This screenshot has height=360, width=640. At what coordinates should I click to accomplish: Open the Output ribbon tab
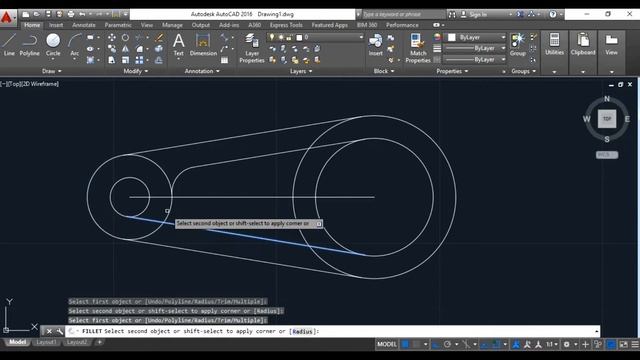coord(200,25)
